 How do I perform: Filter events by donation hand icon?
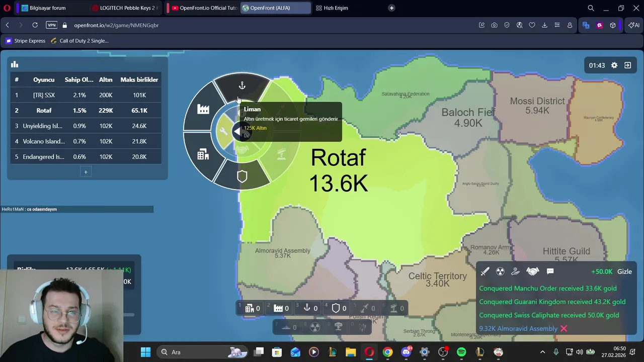click(515, 271)
